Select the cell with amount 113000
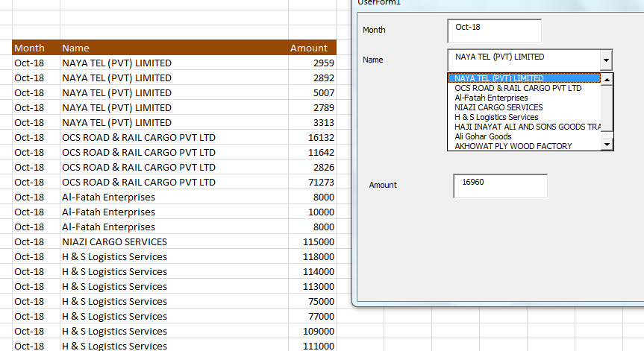 point(312,286)
